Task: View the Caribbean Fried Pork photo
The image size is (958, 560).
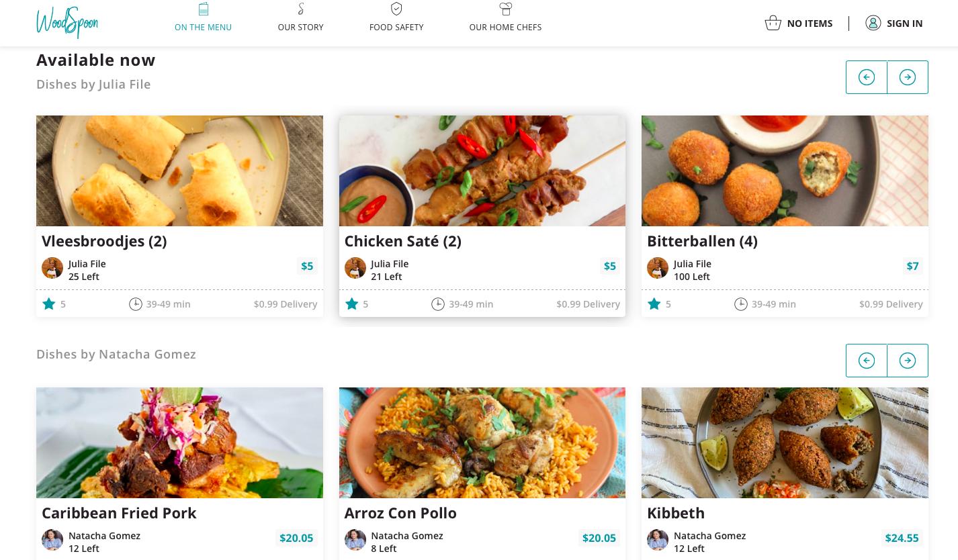Action: click(x=179, y=442)
